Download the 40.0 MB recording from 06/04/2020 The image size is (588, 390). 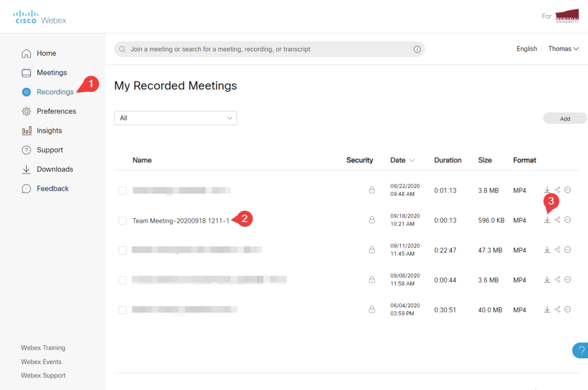547,309
